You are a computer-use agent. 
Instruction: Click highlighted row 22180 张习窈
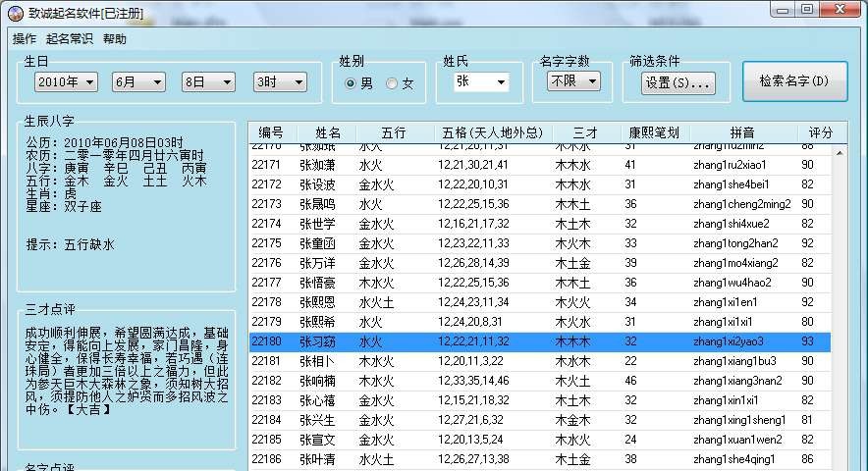pyautogui.click(x=540, y=341)
